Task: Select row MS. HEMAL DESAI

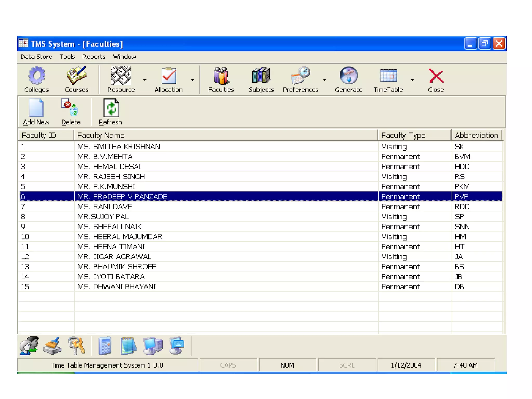Action: (x=261, y=167)
